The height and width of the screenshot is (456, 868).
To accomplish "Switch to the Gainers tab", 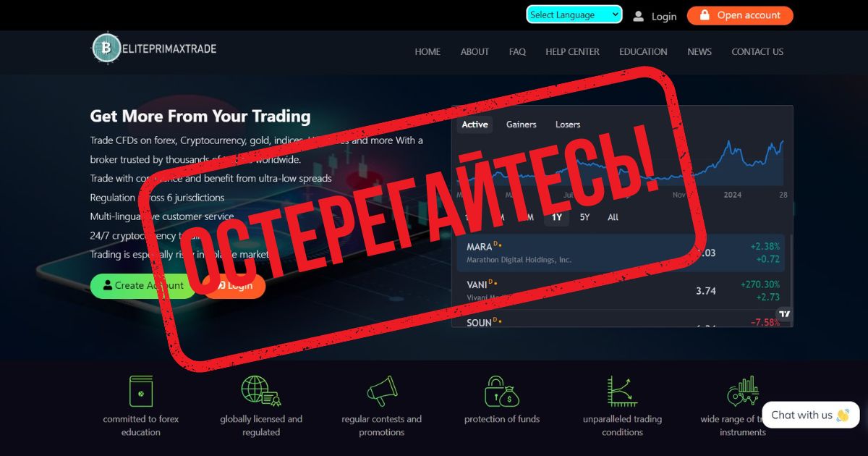I will point(521,124).
